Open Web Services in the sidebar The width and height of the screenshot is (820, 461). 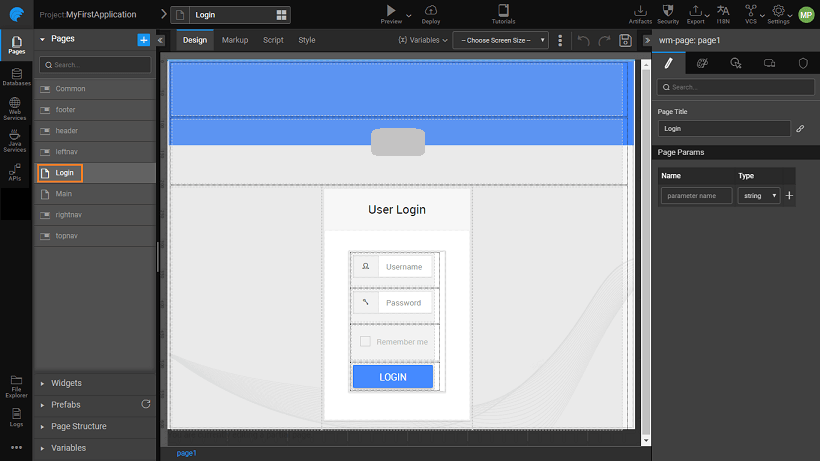(x=16, y=106)
